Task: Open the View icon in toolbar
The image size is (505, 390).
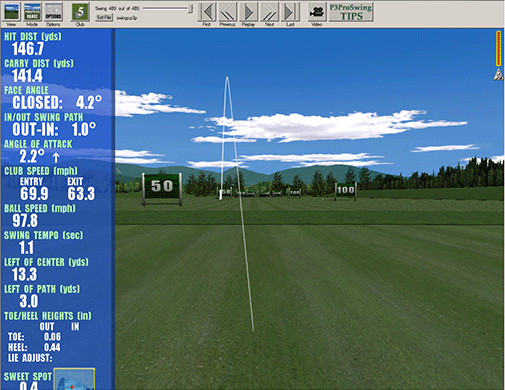Action: tap(11, 12)
